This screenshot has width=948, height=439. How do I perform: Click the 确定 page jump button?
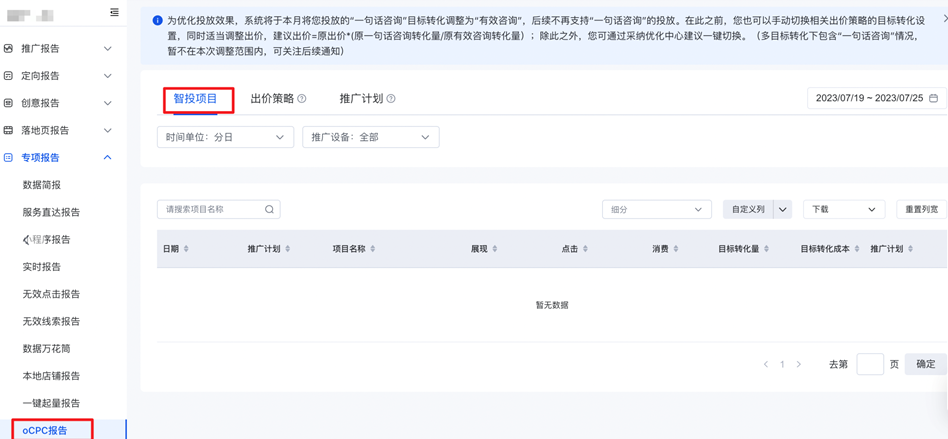[x=925, y=365]
